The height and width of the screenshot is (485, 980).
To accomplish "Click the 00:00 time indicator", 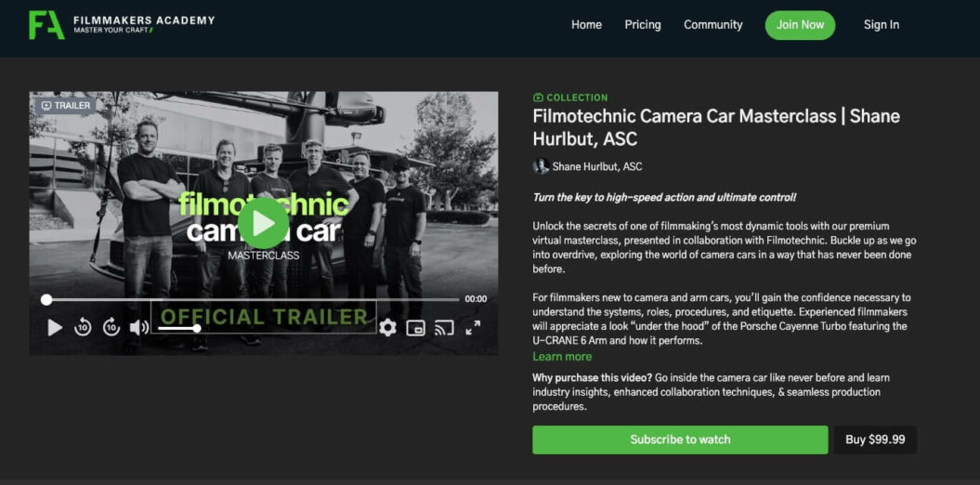I will pyautogui.click(x=476, y=299).
